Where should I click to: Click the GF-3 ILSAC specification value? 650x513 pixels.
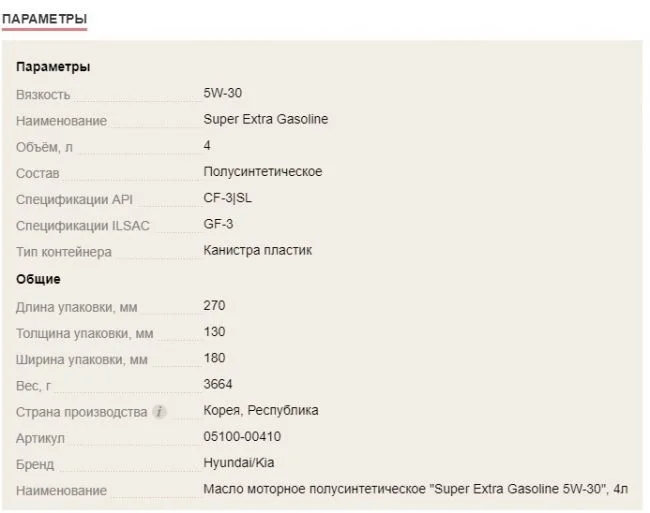(219, 224)
